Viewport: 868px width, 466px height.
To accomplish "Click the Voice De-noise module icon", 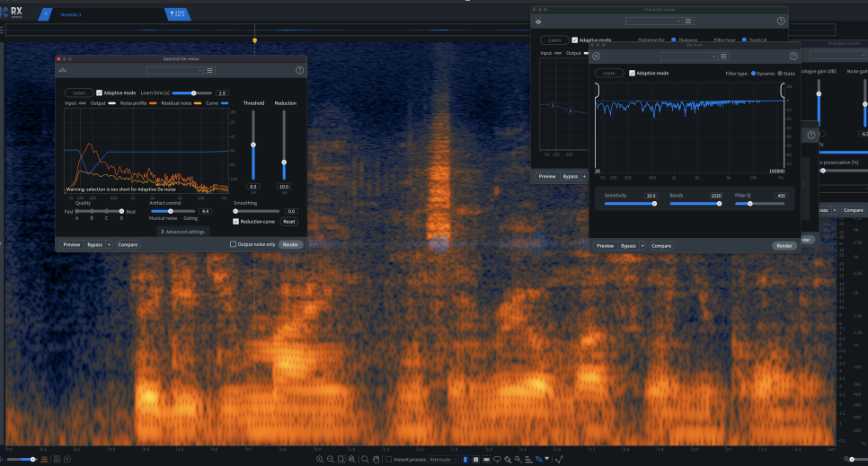I will click(x=538, y=22).
